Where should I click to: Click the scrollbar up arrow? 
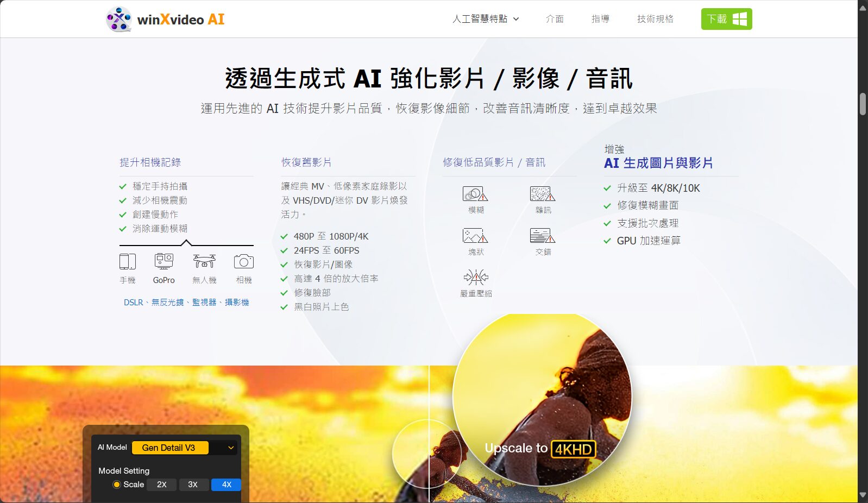click(863, 7)
